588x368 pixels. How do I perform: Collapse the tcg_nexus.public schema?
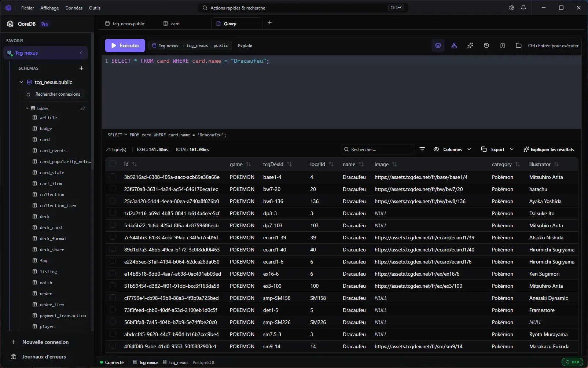tap(21, 82)
